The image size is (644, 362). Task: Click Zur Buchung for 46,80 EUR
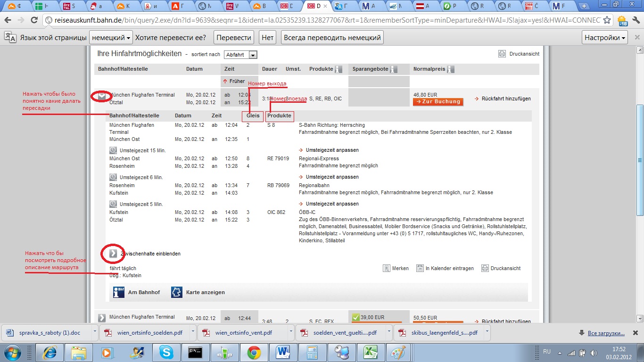tap(438, 102)
